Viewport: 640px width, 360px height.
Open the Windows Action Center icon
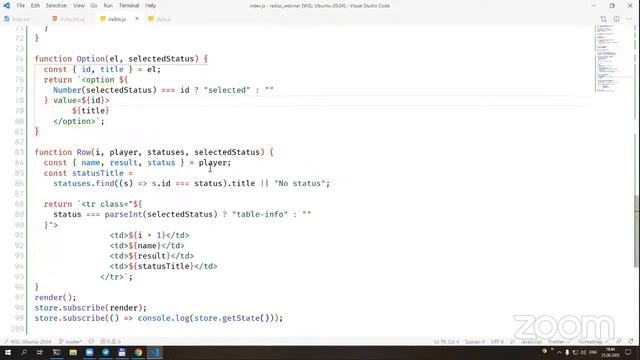pos(628,352)
